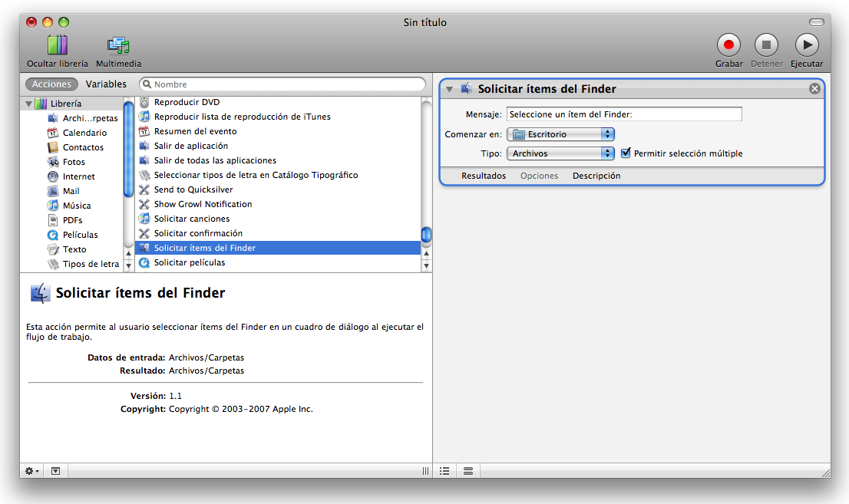
Task: Click the toolbar toggle pill button
Action: point(817,22)
